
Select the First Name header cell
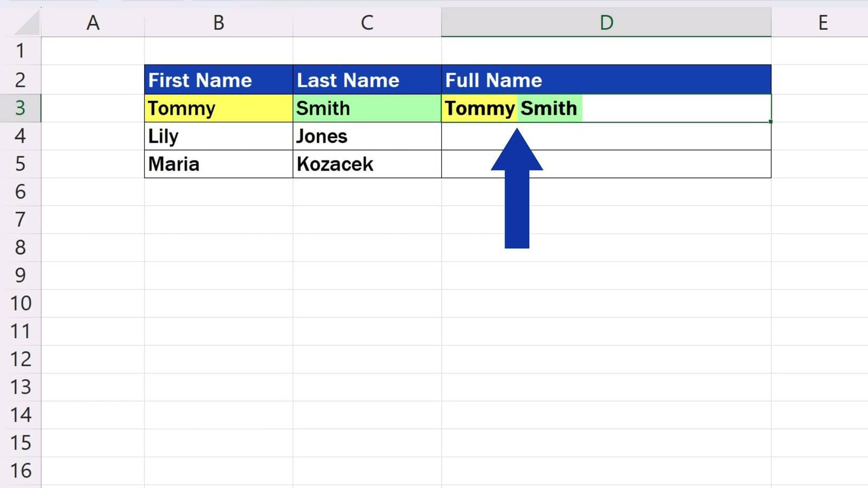pos(218,80)
